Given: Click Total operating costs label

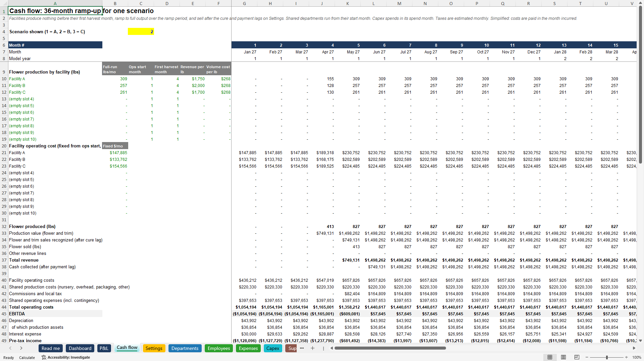Looking at the screenshot, I should 31,307.
